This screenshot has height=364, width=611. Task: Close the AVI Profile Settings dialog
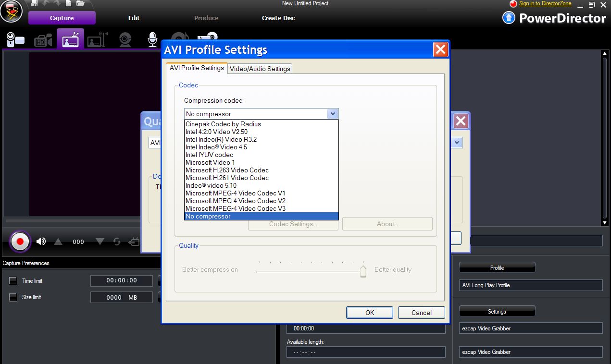(440, 49)
